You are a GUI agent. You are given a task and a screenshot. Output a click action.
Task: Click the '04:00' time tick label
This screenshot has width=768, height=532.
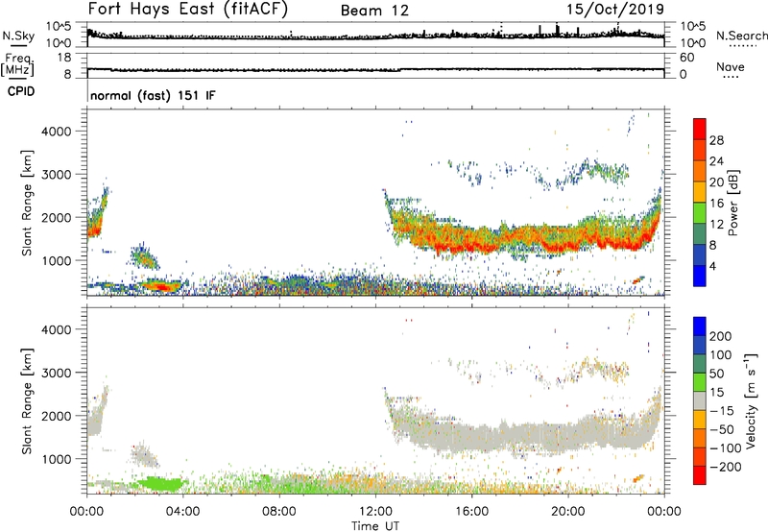coord(182,512)
